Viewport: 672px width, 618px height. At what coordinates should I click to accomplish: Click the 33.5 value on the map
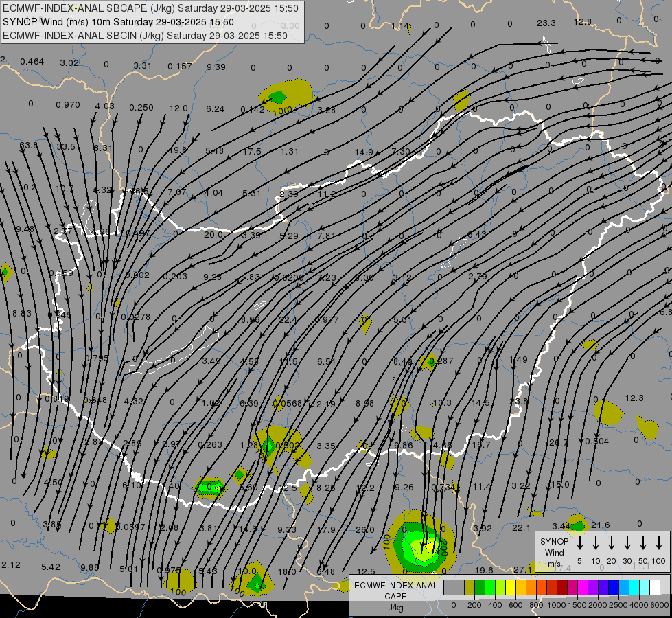click(x=66, y=147)
